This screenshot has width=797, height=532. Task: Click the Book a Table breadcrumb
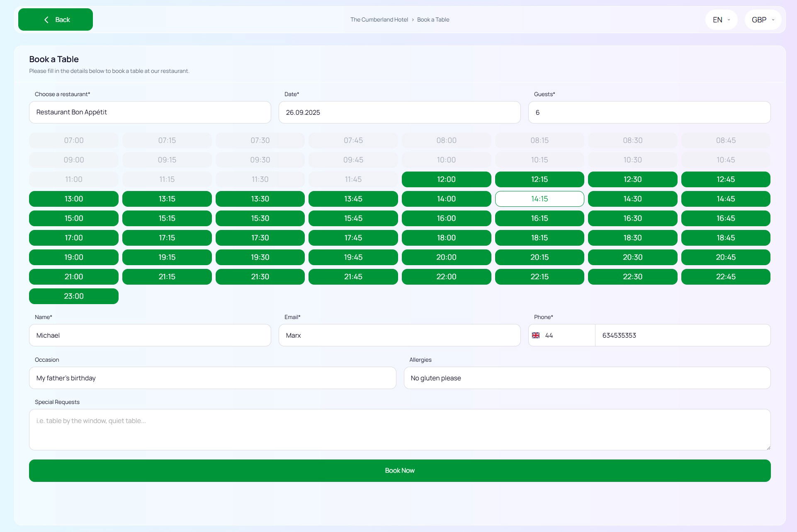click(x=433, y=20)
